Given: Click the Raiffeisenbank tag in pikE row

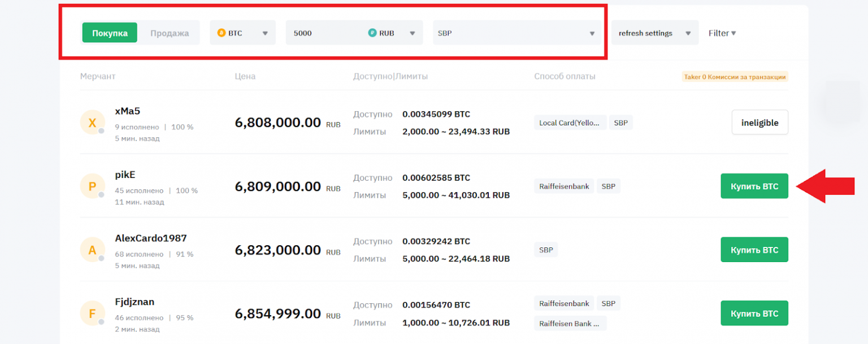Looking at the screenshot, I should pyautogui.click(x=563, y=186).
